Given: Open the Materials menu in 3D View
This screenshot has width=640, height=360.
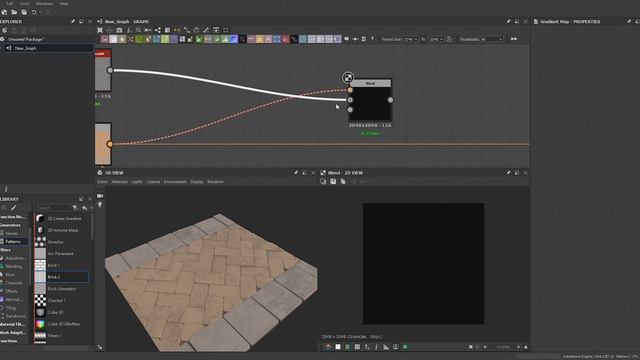Looking at the screenshot, I should click(120, 182).
